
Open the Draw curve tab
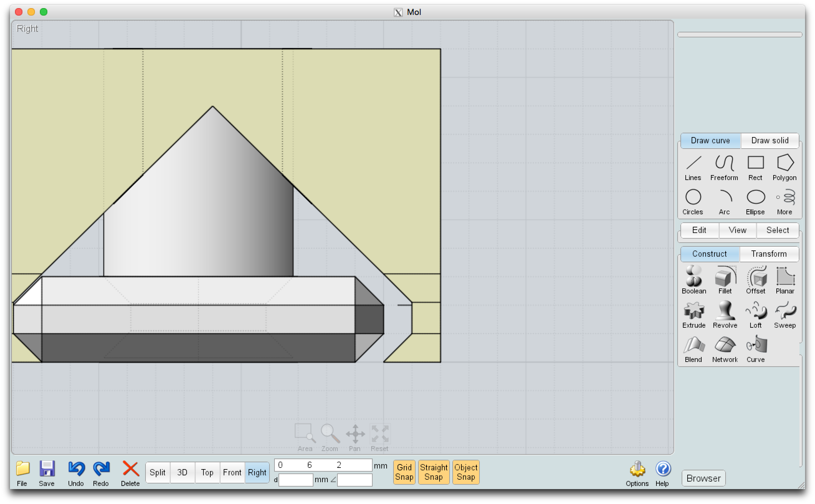(x=710, y=141)
